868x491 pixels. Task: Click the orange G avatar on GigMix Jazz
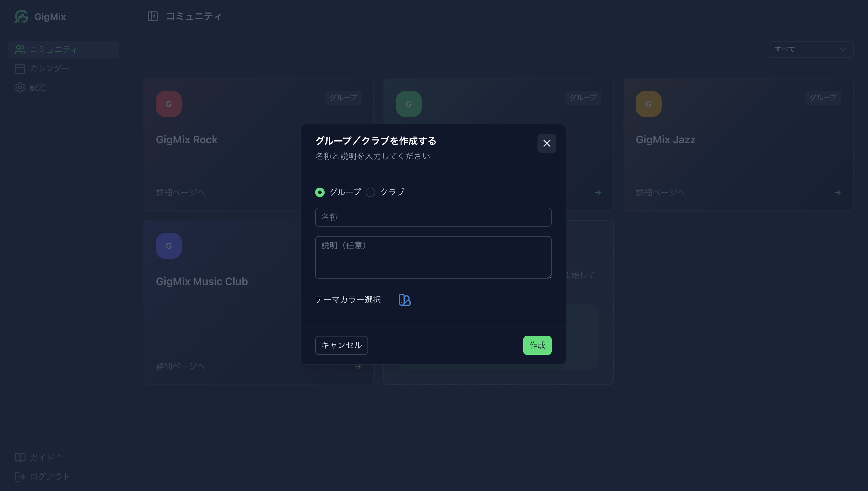pyautogui.click(x=649, y=104)
